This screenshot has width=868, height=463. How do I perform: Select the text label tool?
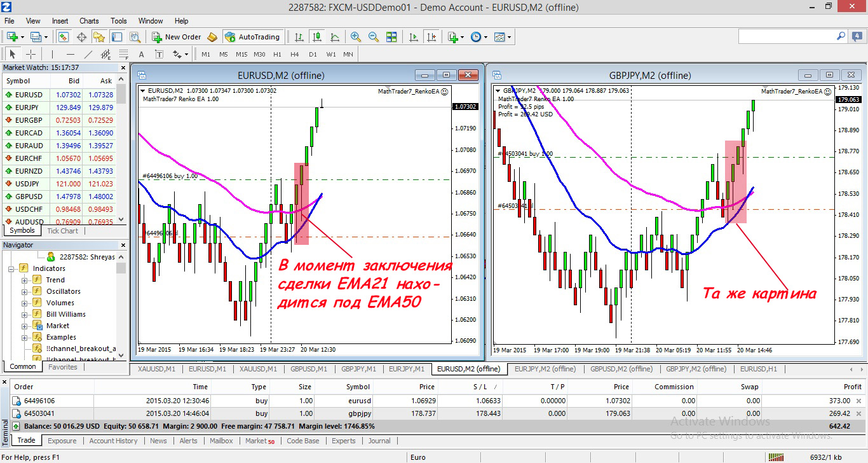159,54
